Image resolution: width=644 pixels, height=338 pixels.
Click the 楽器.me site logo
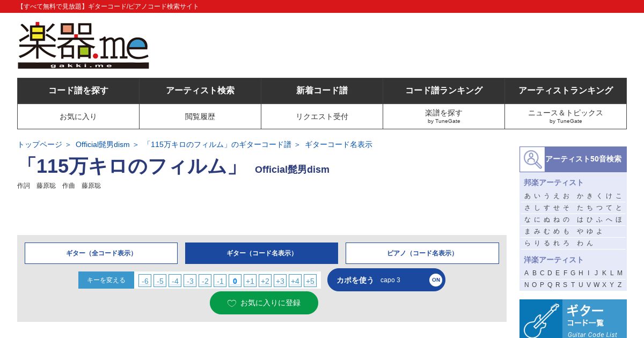tap(83, 45)
